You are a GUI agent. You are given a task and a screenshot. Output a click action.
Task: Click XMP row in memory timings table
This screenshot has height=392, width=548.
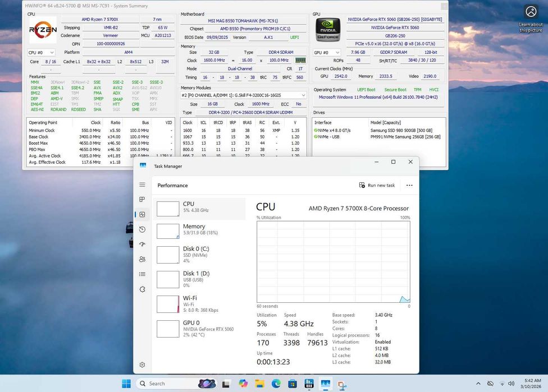coord(243,131)
